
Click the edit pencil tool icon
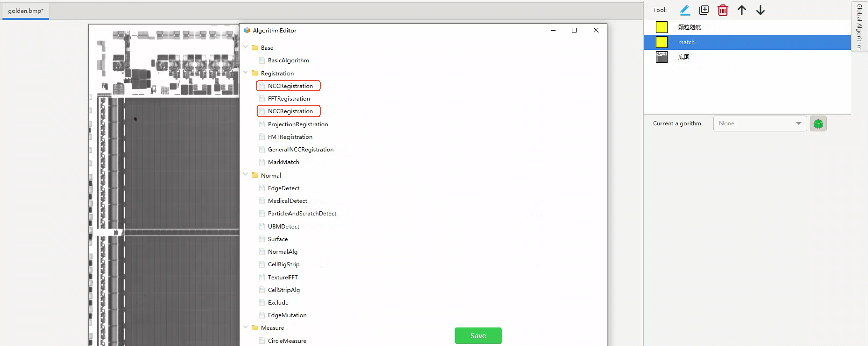pos(685,10)
